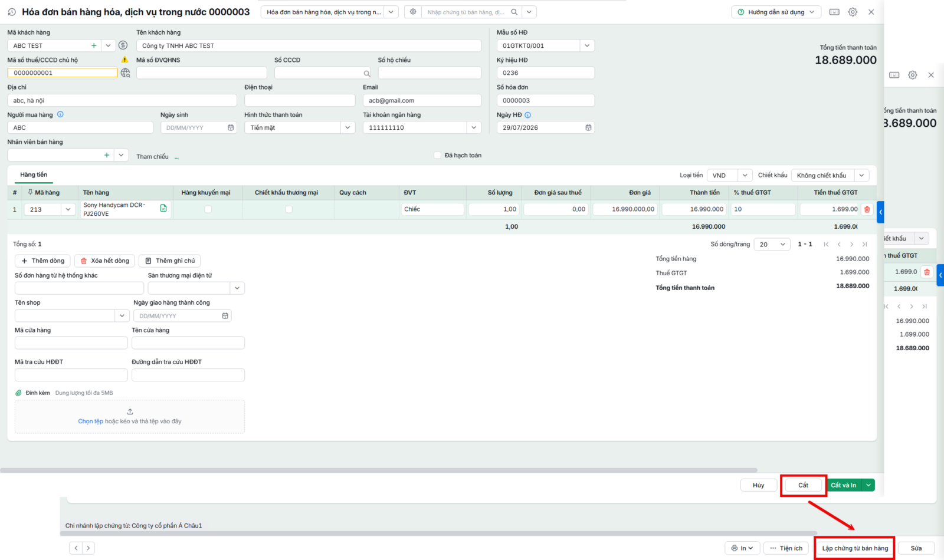Save the invoice with the Cất button
Viewport: 944px width, 560px height.
click(803, 485)
